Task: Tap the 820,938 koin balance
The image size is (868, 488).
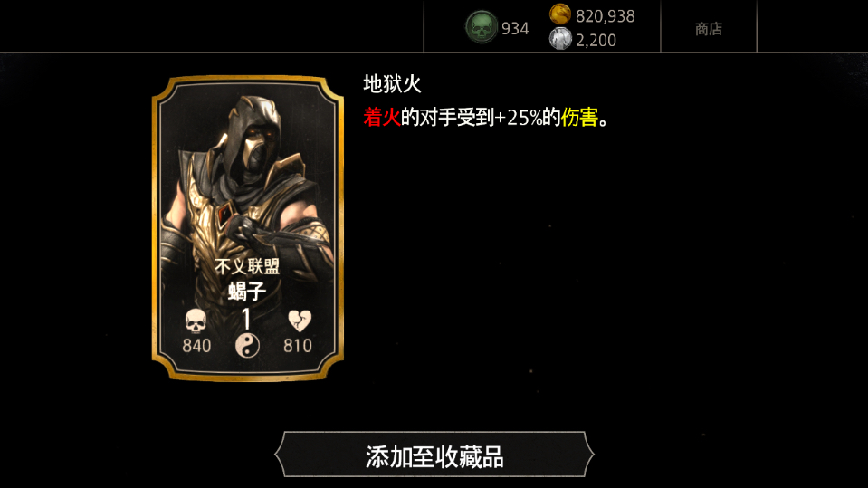Action: [605, 16]
